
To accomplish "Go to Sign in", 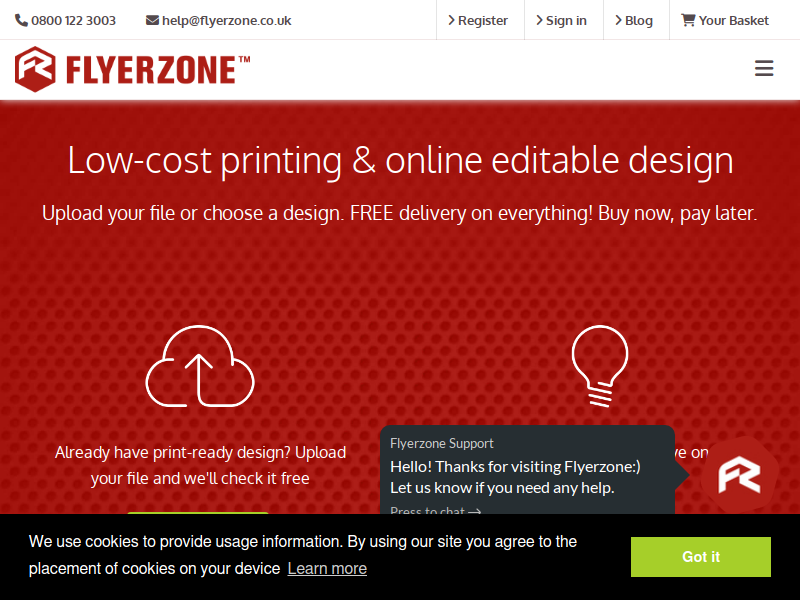I will 561,20.
